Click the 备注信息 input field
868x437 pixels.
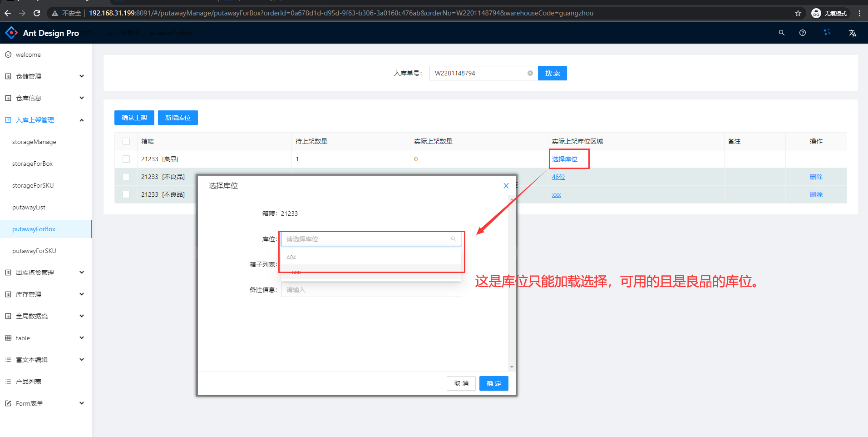pyautogui.click(x=370, y=290)
